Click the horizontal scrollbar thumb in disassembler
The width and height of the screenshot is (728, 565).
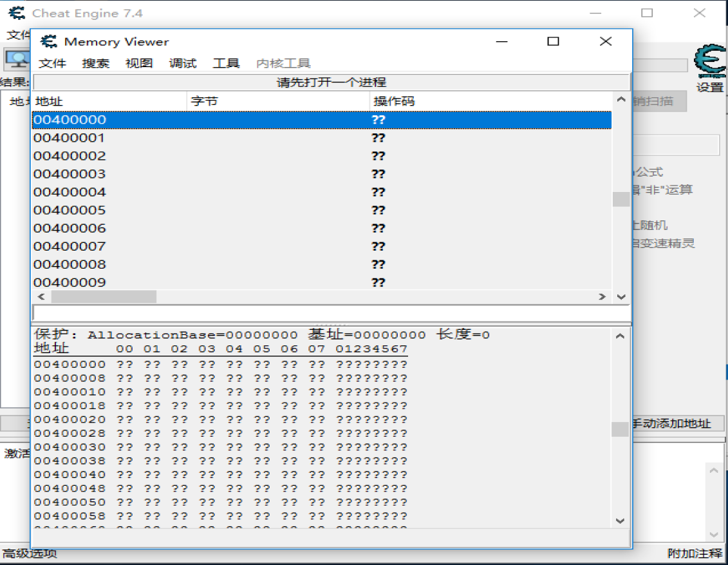104,297
